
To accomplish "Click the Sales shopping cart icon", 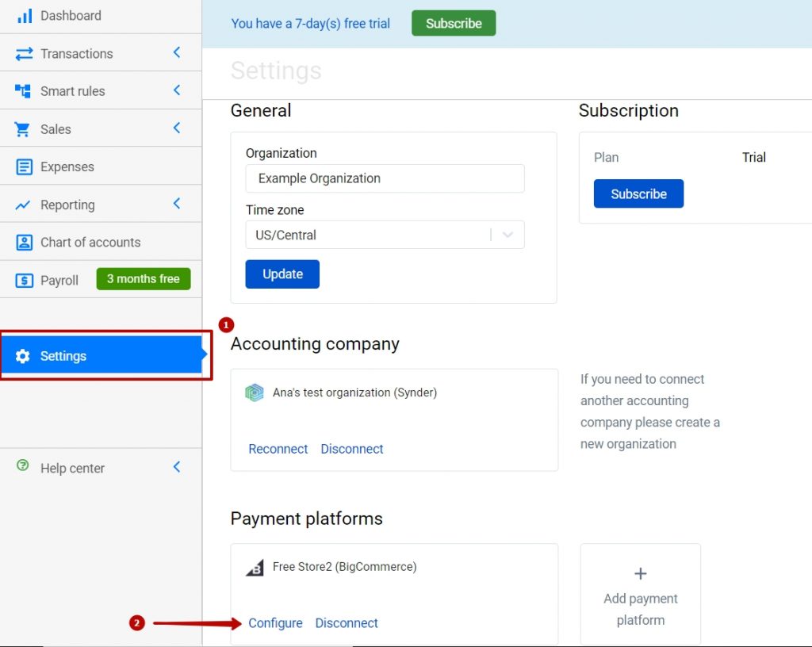I will pos(22,129).
